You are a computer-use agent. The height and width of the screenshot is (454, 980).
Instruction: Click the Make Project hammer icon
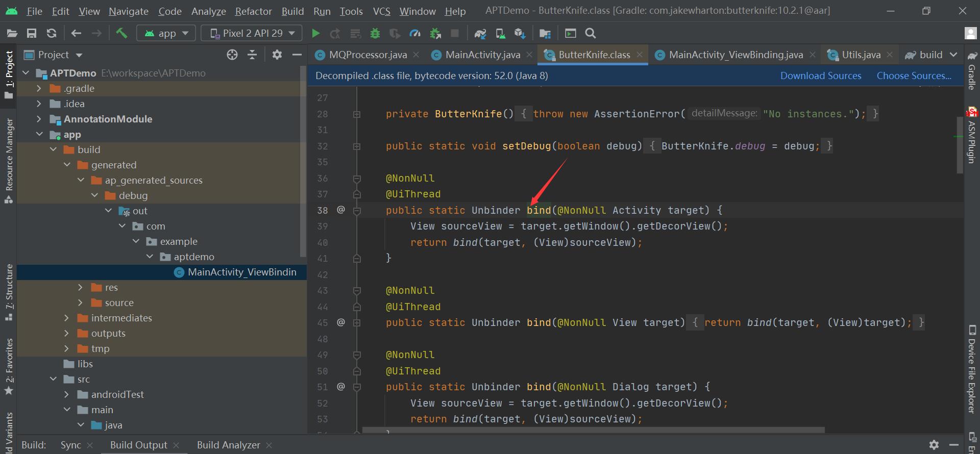coord(121,33)
